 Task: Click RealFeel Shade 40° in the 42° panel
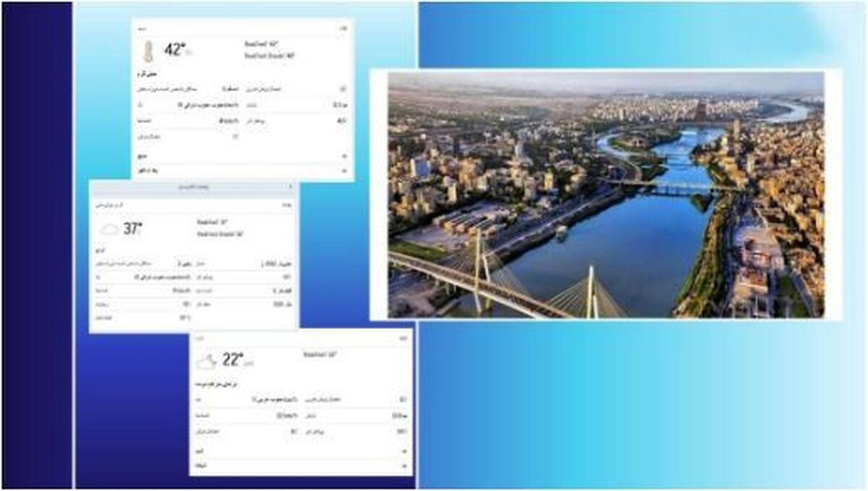[270, 55]
